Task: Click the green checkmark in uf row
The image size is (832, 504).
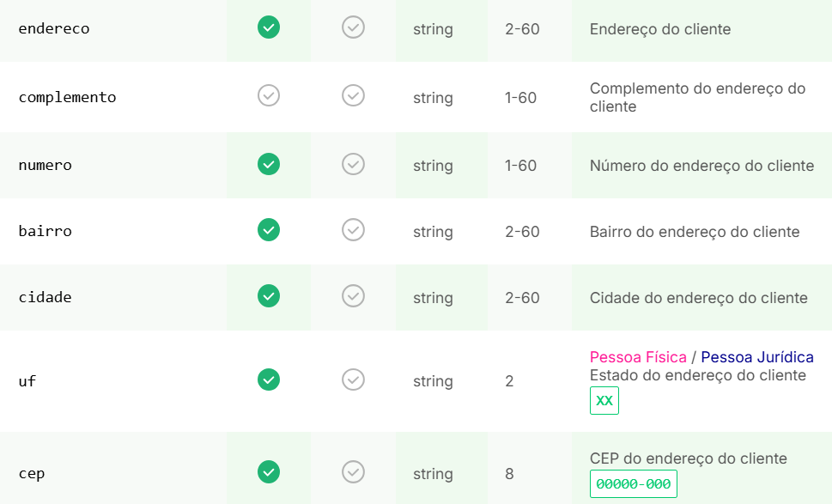Action: point(269,380)
